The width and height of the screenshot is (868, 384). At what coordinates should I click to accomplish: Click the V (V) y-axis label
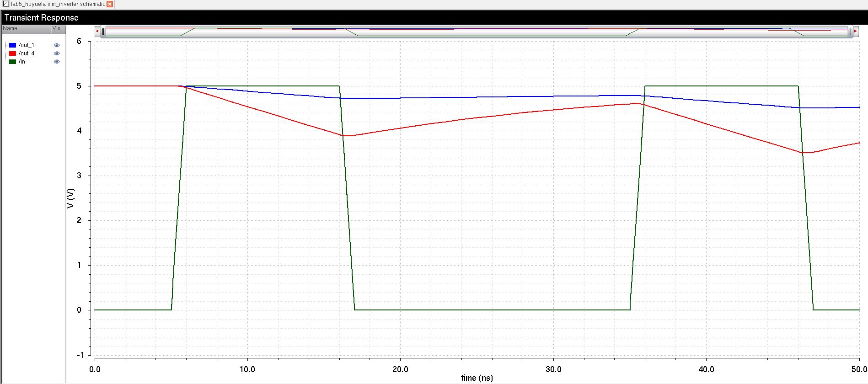point(70,198)
